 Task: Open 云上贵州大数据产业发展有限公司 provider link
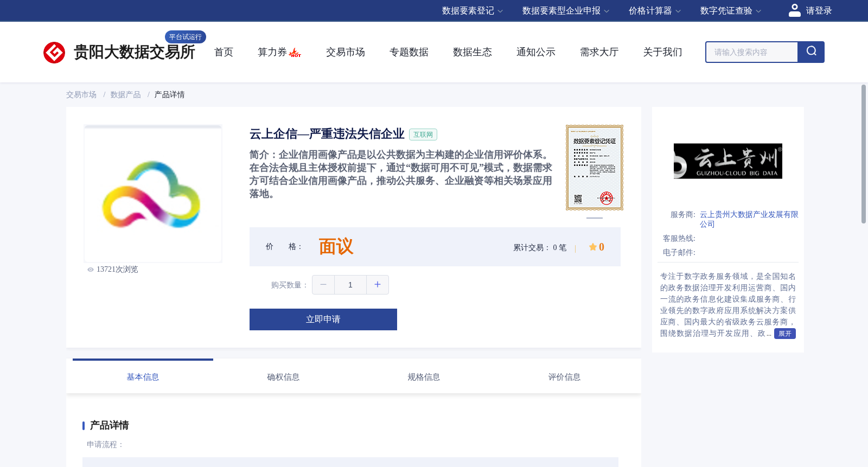[x=749, y=219]
